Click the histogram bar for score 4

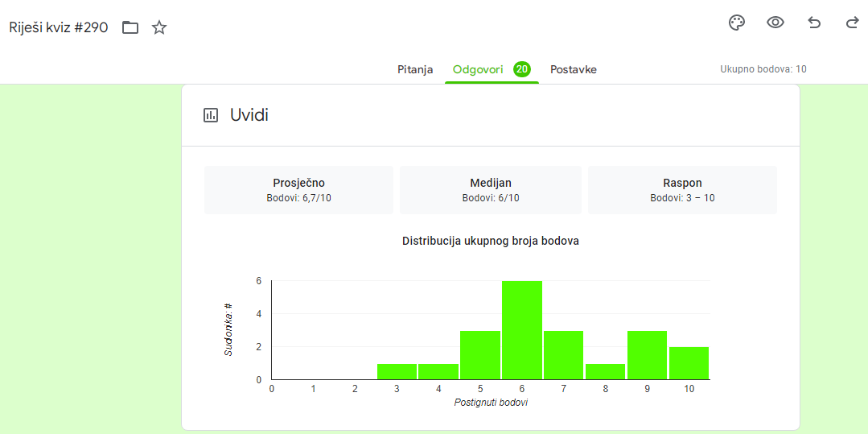tap(438, 371)
